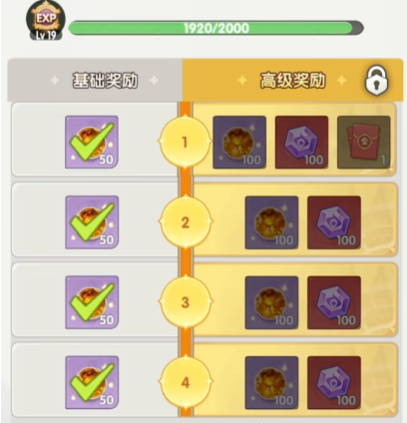Viewport: 407px width, 423px height.
Task: Select the purple gem reward in tier 1
Action: [x=301, y=142]
